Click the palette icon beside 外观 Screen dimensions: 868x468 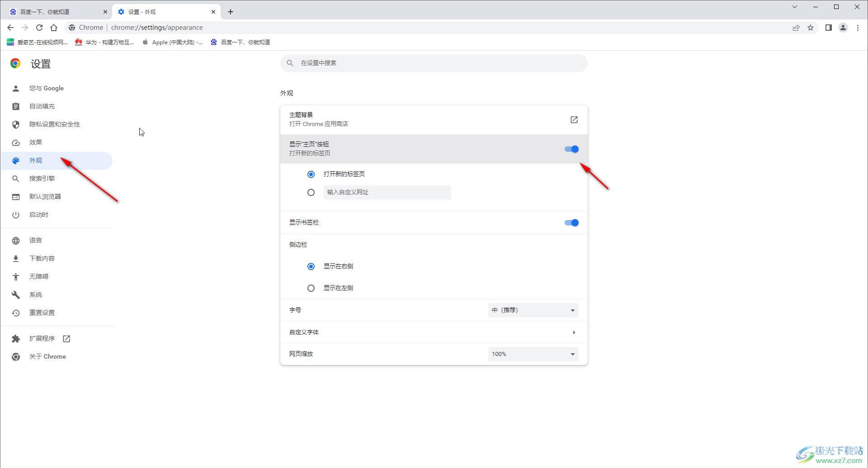pos(16,161)
